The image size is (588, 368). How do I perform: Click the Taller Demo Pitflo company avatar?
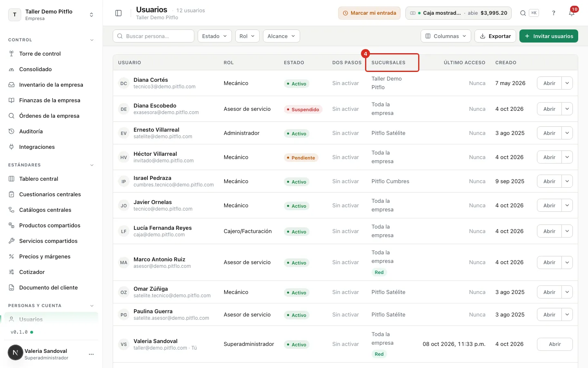pyautogui.click(x=15, y=15)
